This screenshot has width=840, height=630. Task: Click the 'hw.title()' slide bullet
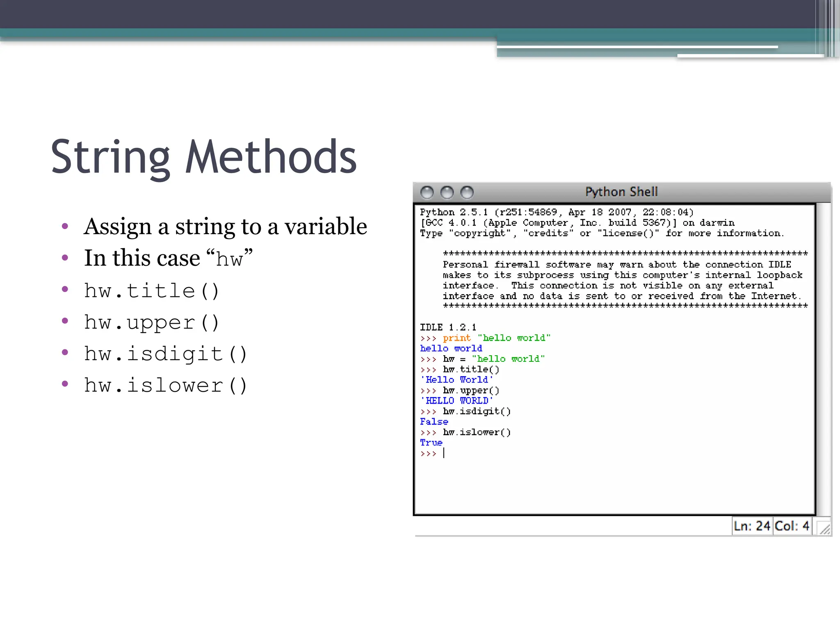pyautogui.click(x=152, y=290)
